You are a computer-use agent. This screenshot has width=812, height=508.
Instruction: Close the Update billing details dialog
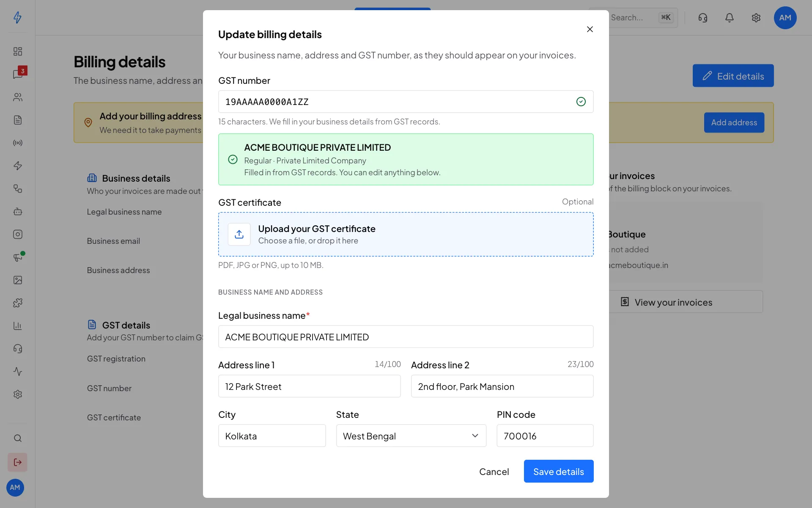point(590,29)
